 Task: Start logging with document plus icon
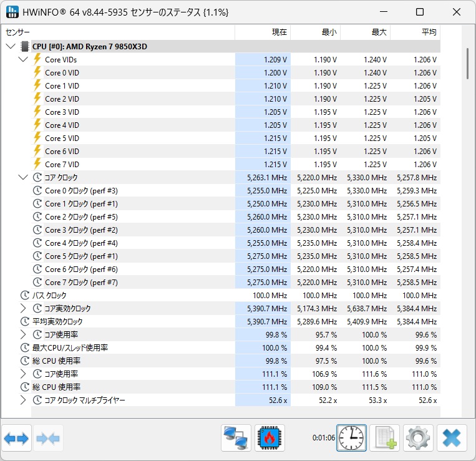(384, 439)
